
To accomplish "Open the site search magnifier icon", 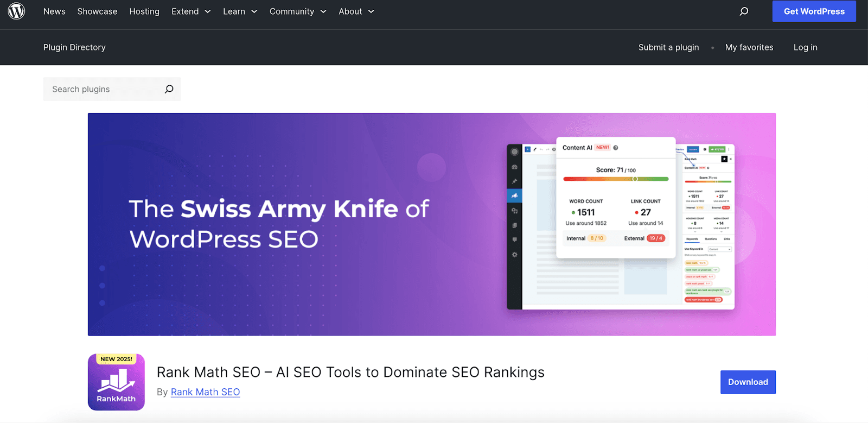I will tap(744, 11).
